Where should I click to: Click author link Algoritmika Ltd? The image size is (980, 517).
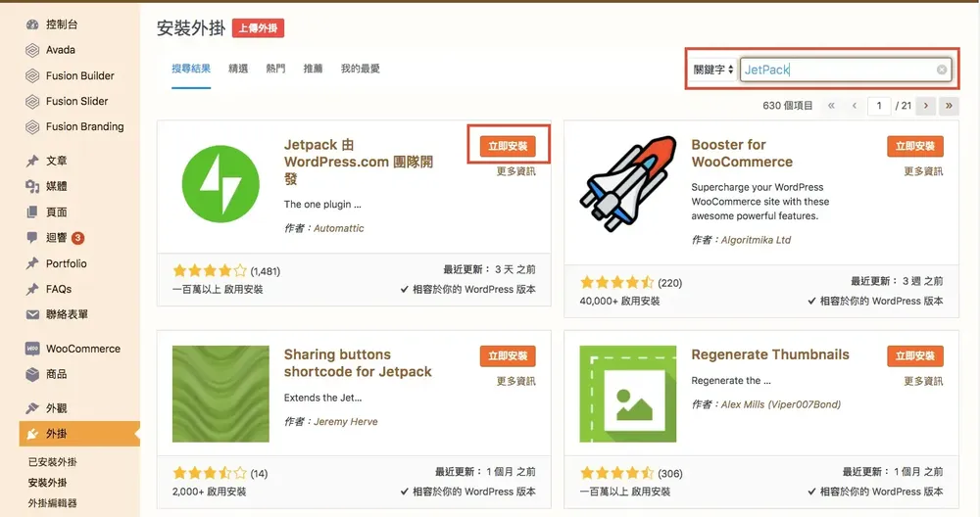(x=756, y=240)
